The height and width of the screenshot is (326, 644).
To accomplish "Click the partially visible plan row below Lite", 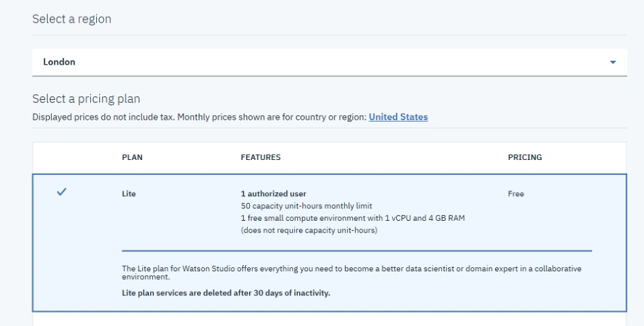I will point(329,319).
